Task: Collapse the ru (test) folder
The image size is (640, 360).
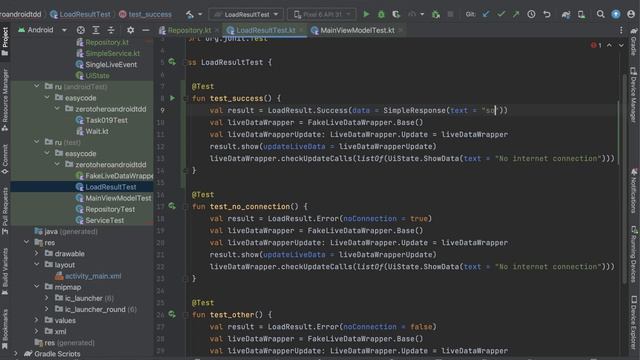Action: 37,142
